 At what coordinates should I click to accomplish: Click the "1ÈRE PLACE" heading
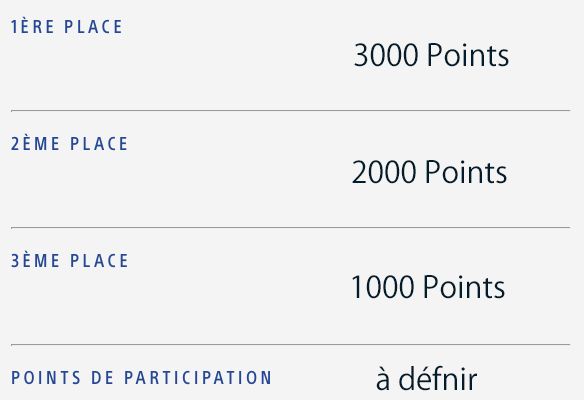(67, 26)
